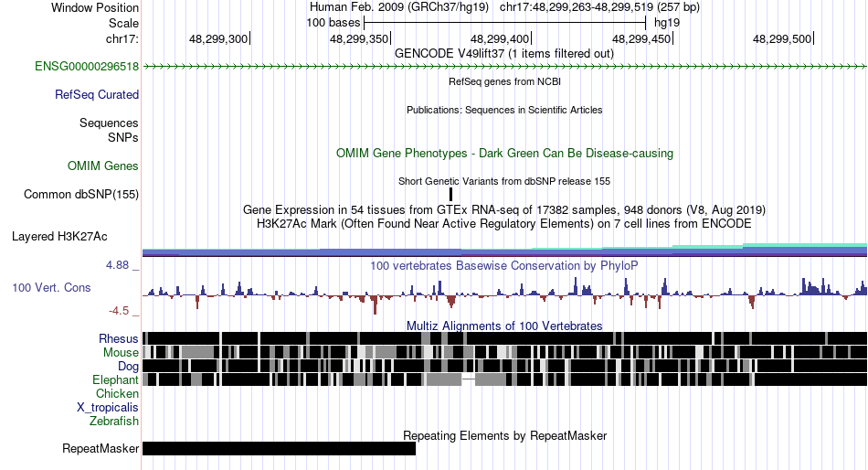The height and width of the screenshot is (470, 868).
Task: Click the RefSeq genes from NCBI title
Action: [504, 81]
